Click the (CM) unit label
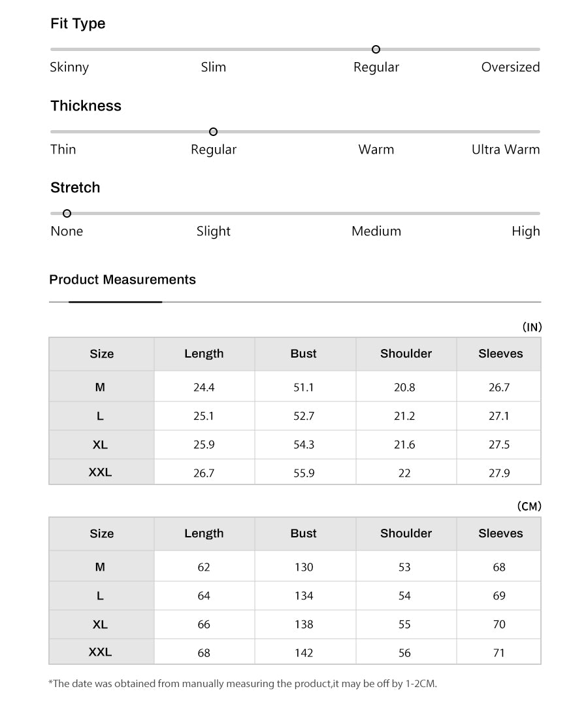Viewport: 588px width, 708px height. click(x=529, y=507)
